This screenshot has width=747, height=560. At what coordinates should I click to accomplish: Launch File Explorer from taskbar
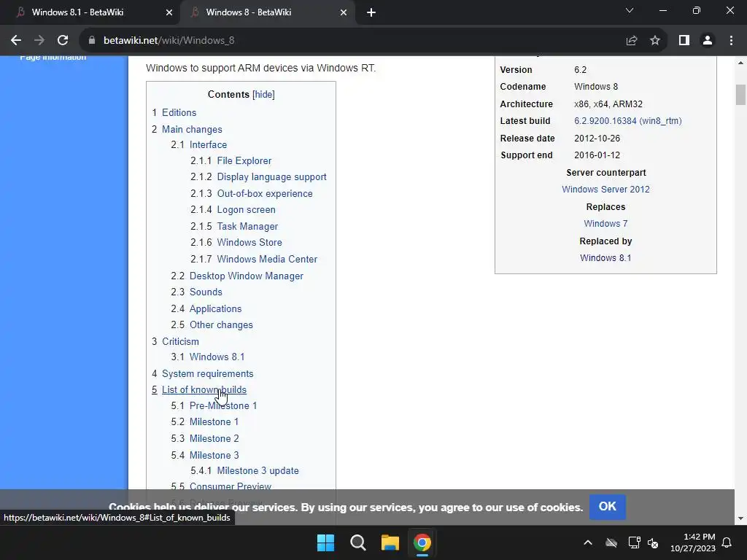[x=390, y=542]
